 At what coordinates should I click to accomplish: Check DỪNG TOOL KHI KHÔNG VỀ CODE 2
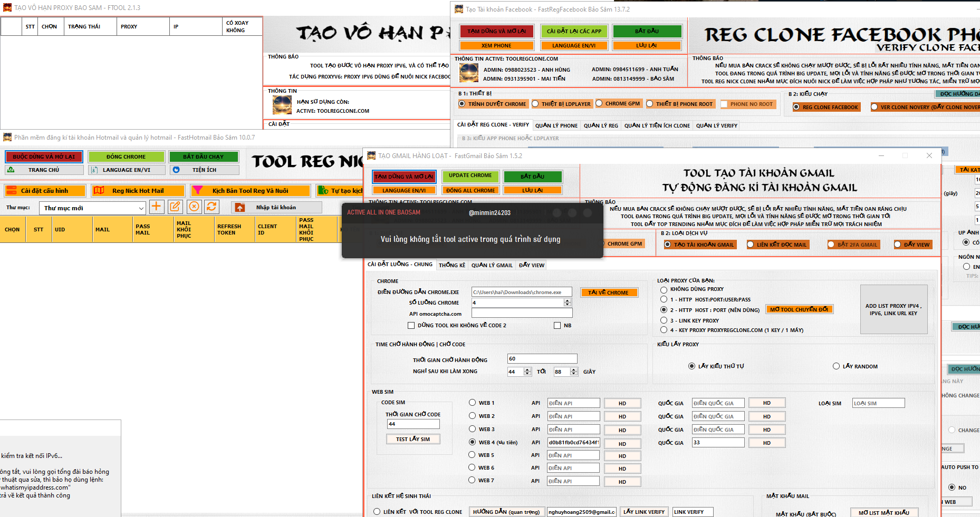[411, 326]
